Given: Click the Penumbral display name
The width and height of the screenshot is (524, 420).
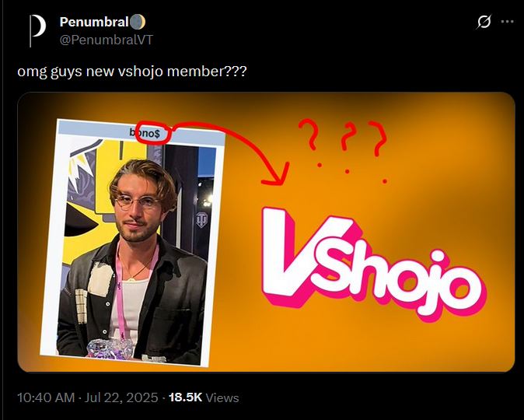Looking at the screenshot, I should 94,22.
